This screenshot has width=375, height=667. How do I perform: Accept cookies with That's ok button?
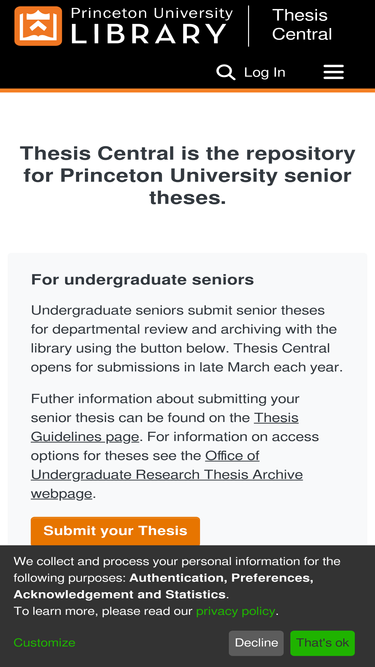tap(322, 643)
